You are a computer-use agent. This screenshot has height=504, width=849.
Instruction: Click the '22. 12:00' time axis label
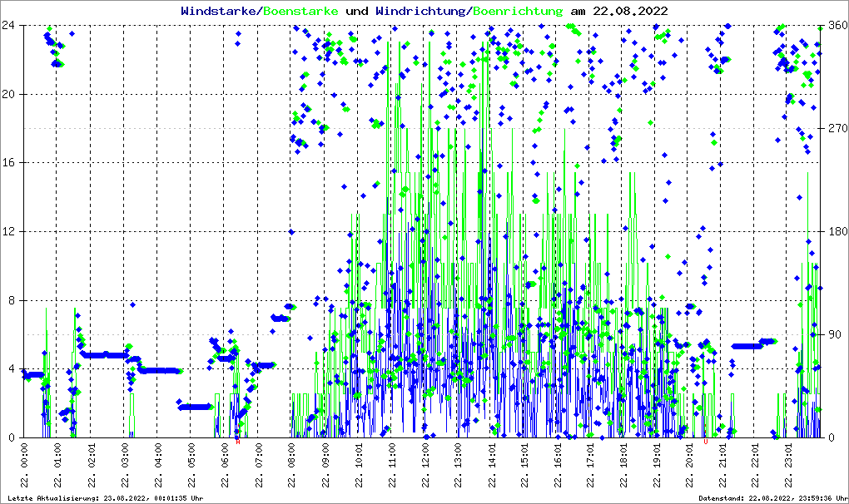424,465
